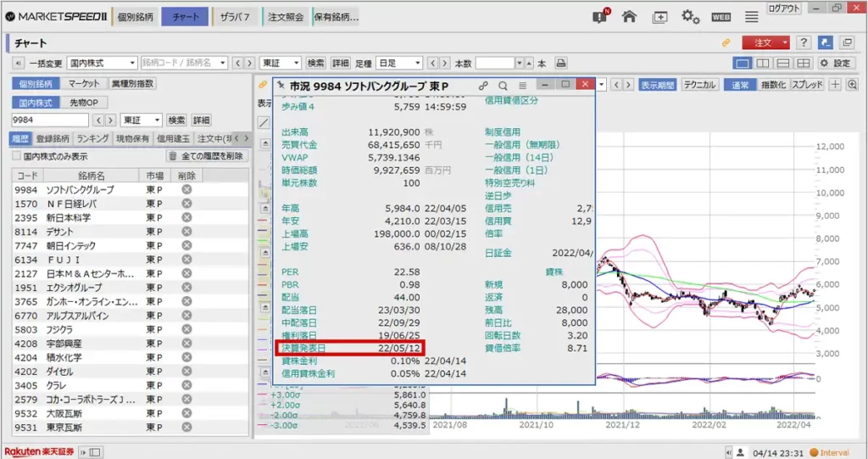The image size is (868, 459).
Task: Expand the 日足 chart interval dropdown
Action: click(399, 64)
